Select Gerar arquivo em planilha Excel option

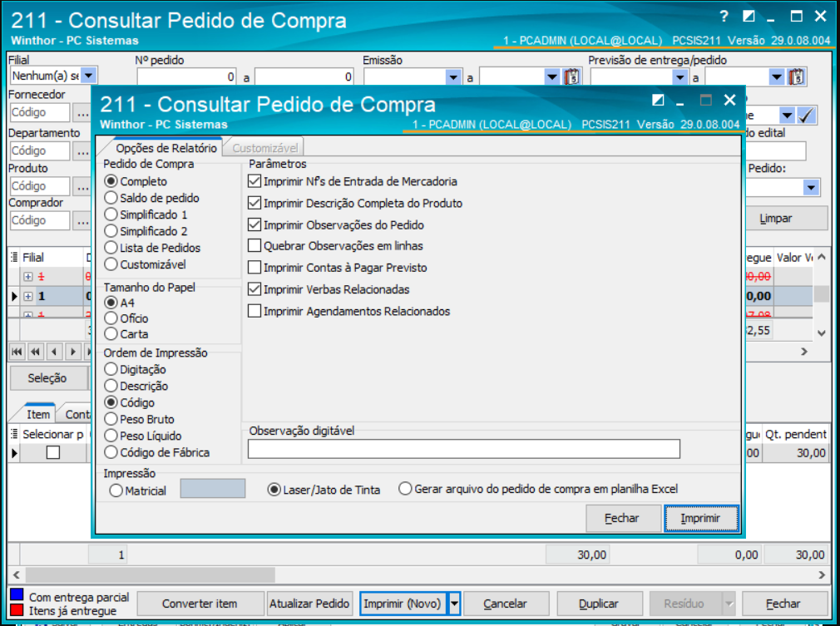(x=538, y=489)
